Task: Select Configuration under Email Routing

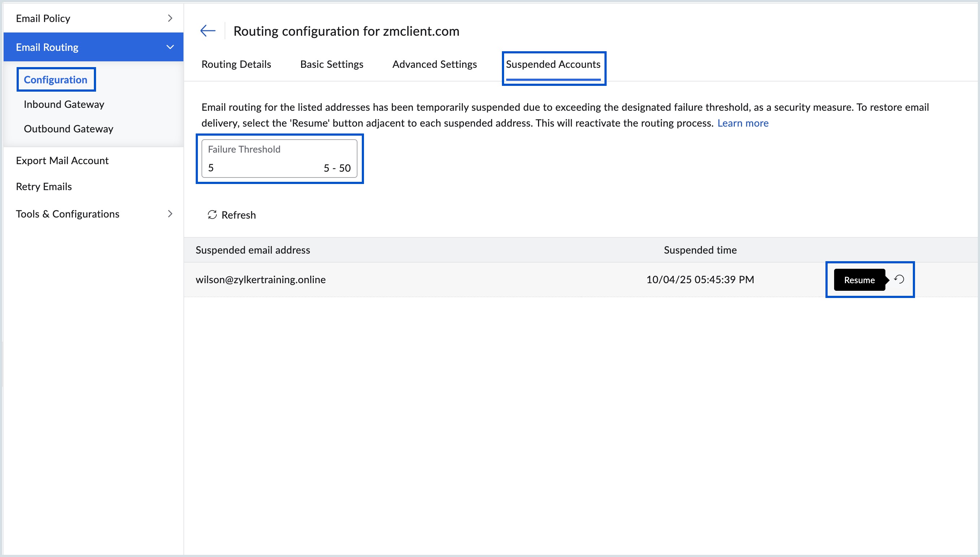Action: pos(56,80)
